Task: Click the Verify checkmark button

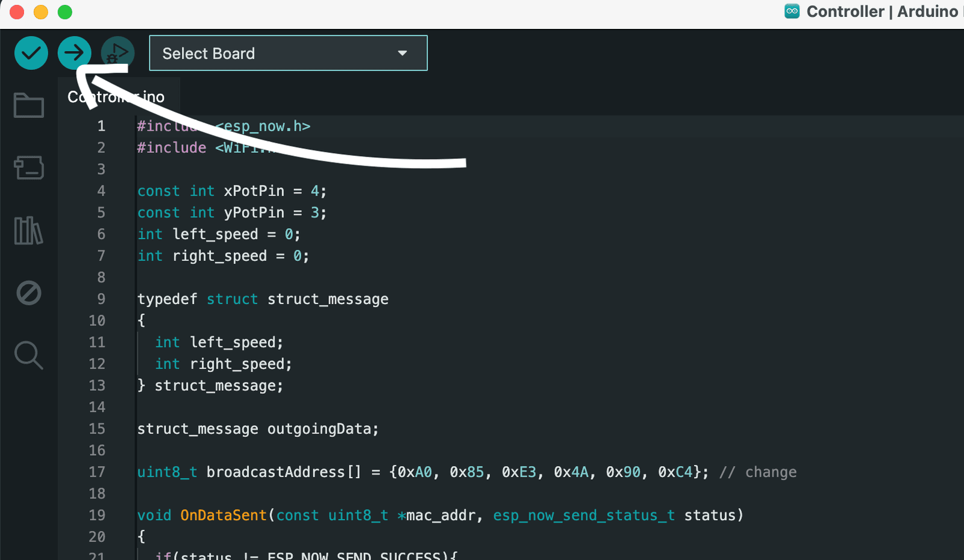Action: click(31, 53)
